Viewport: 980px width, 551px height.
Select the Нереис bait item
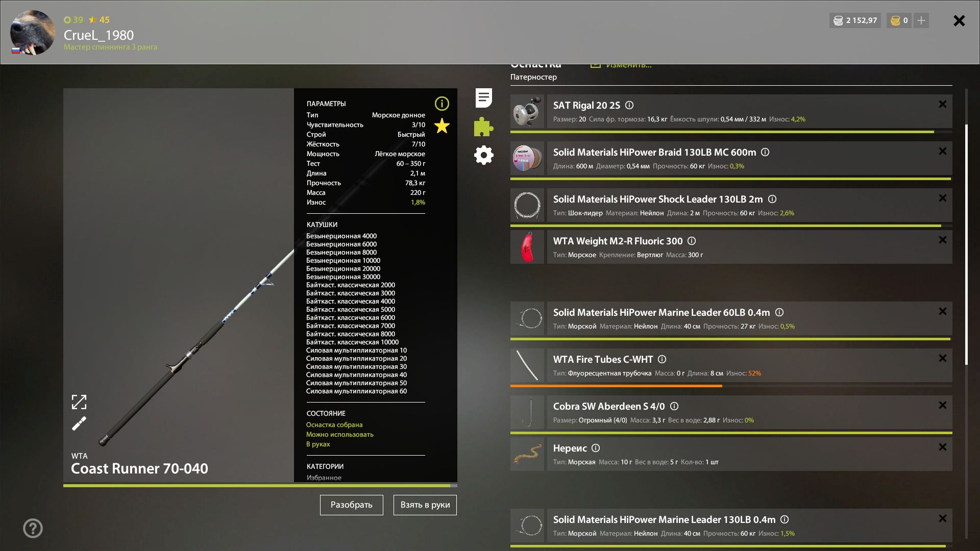570,448
